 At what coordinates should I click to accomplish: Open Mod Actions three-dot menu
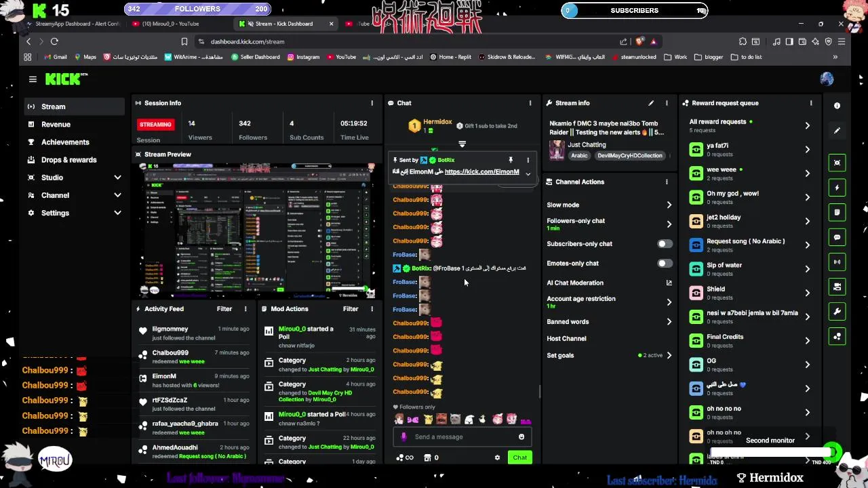(x=372, y=309)
